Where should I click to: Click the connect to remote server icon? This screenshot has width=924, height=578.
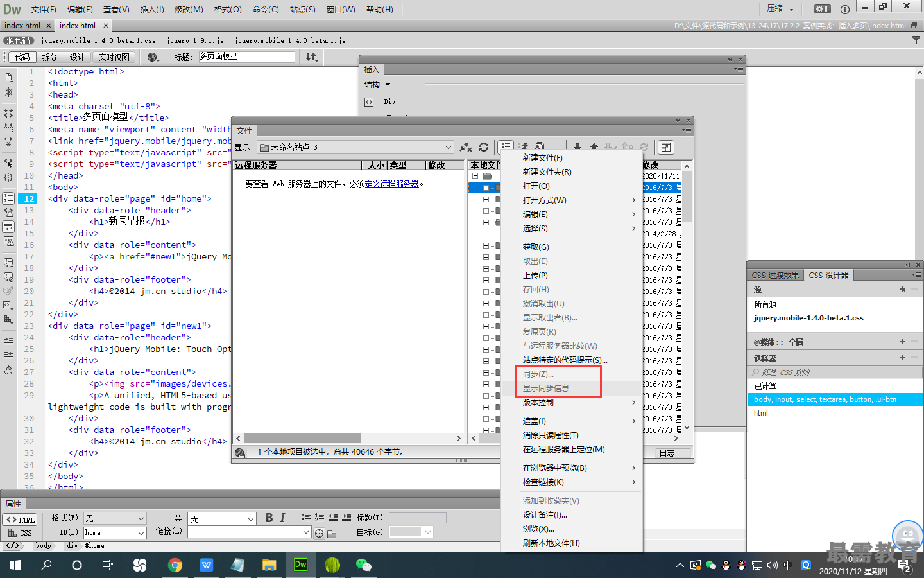[466, 147]
